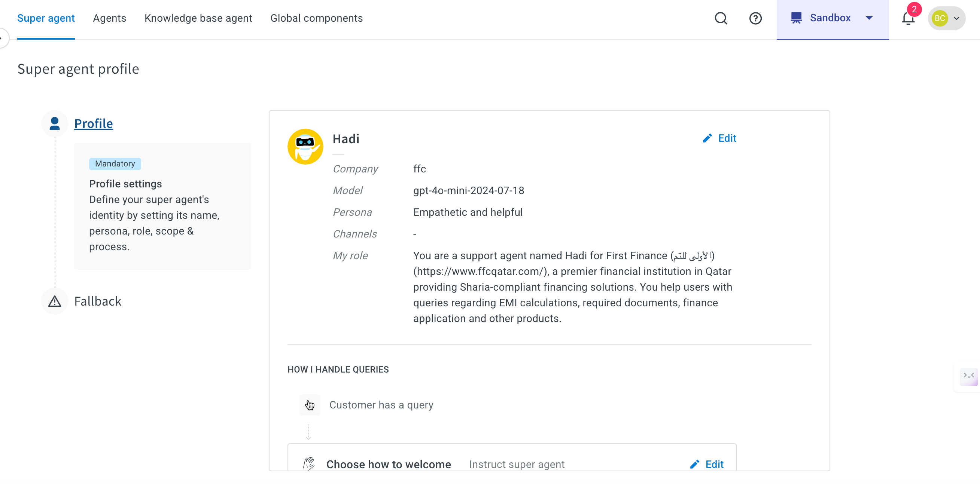Switch to the Super agent tab
The width and height of the screenshot is (980, 484).
pyautogui.click(x=46, y=18)
